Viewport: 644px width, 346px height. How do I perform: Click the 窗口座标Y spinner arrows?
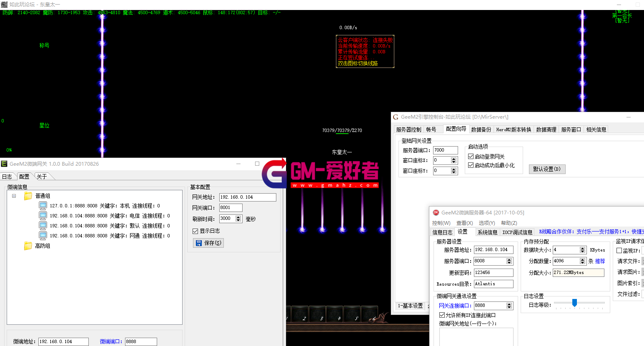point(454,171)
